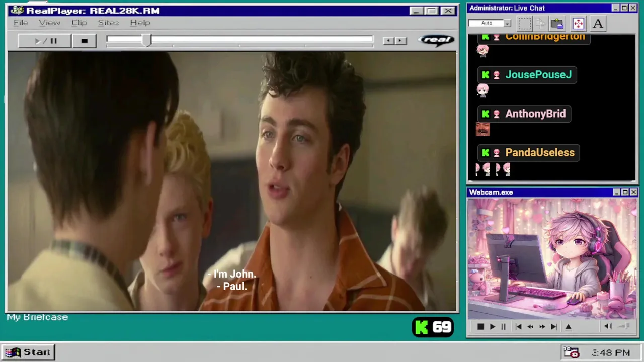Click the Webcam.exe volume slider
This screenshot has height=362, width=644.
[x=623, y=327]
